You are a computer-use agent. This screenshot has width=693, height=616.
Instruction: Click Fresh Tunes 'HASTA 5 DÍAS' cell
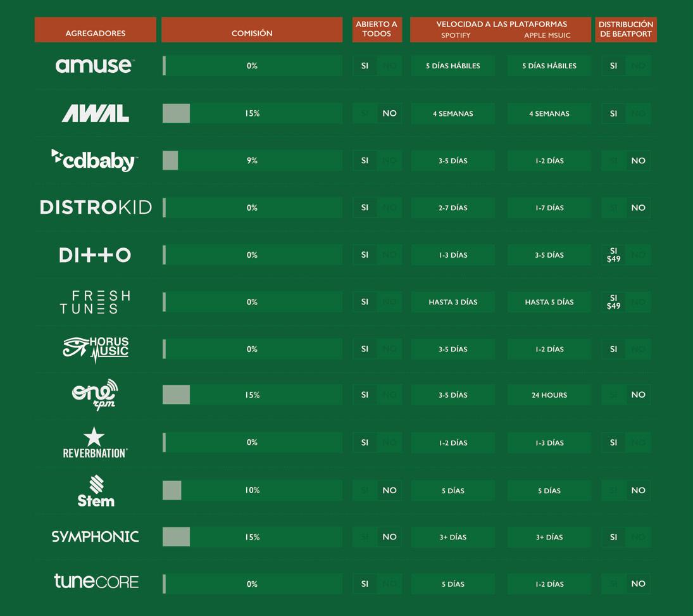[x=549, y=302]
